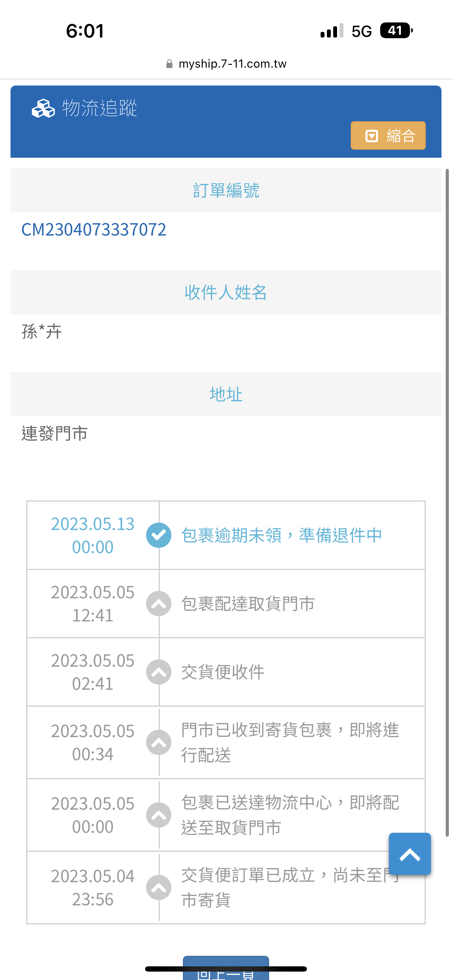Tap the blue checkmark status icon
Screen dimensions: 452x980
tap(159, 535)
